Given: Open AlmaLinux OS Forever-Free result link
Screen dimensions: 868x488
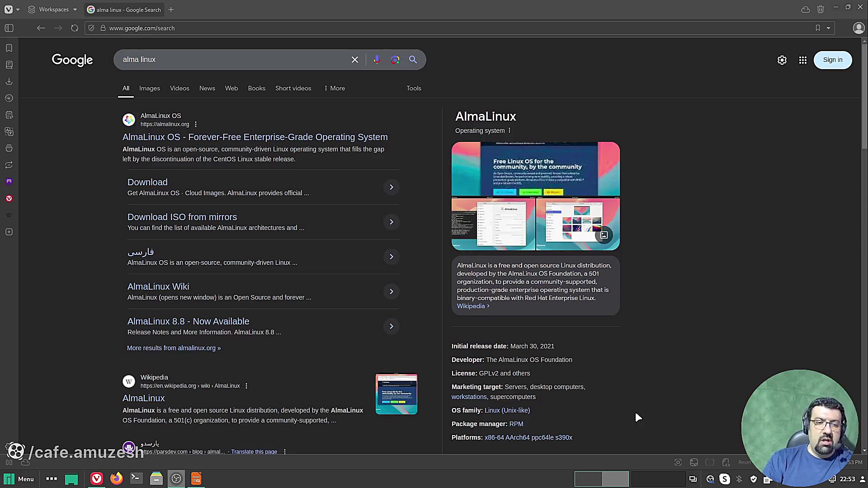Looking at the screenshot, I should click(x=255, y=137).
